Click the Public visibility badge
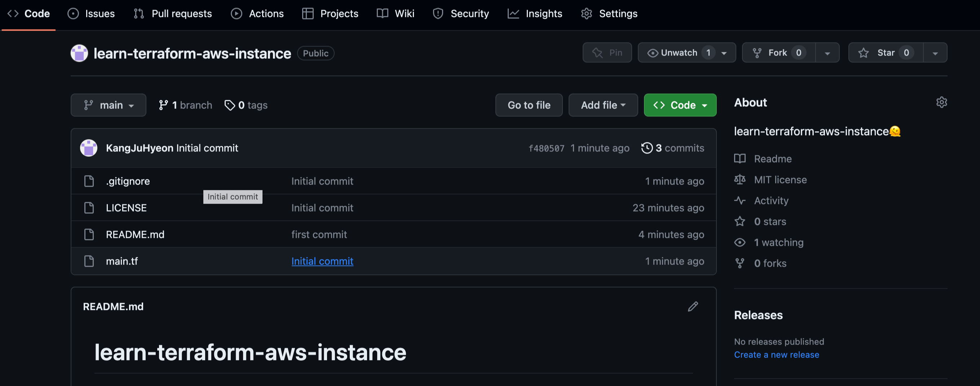The image size is (980, 386). tap(315, 53)
